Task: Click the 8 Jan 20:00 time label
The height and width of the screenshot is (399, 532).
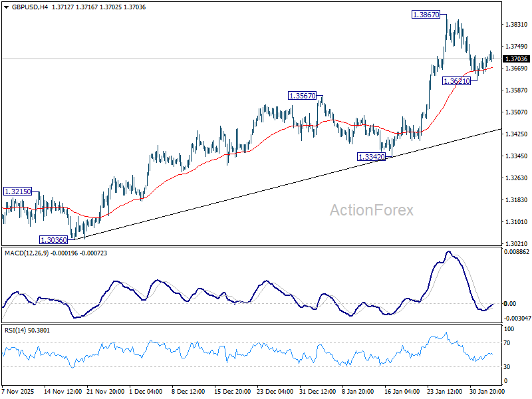Action: point(358,391)
